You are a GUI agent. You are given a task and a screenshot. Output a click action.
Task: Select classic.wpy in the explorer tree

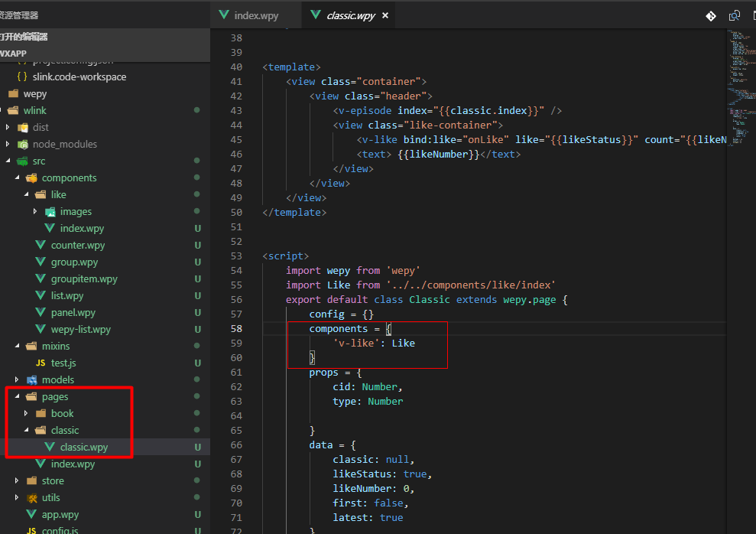coord(84,448)
